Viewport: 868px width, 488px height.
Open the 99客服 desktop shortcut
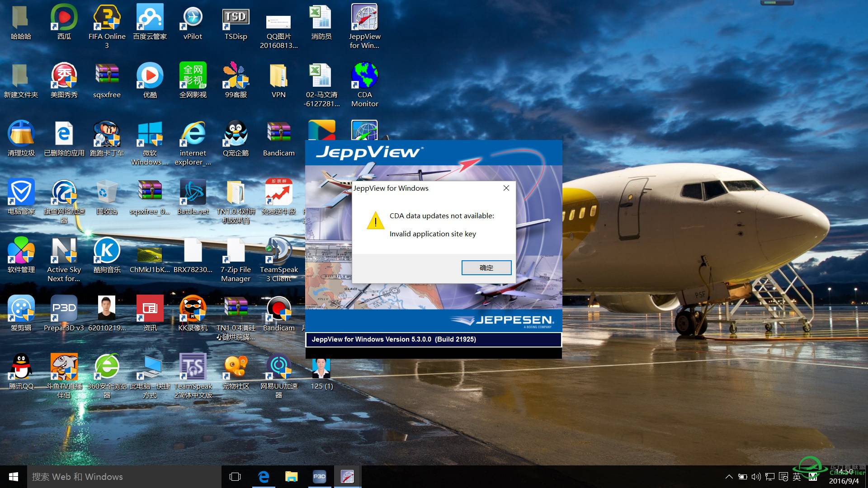236,80
